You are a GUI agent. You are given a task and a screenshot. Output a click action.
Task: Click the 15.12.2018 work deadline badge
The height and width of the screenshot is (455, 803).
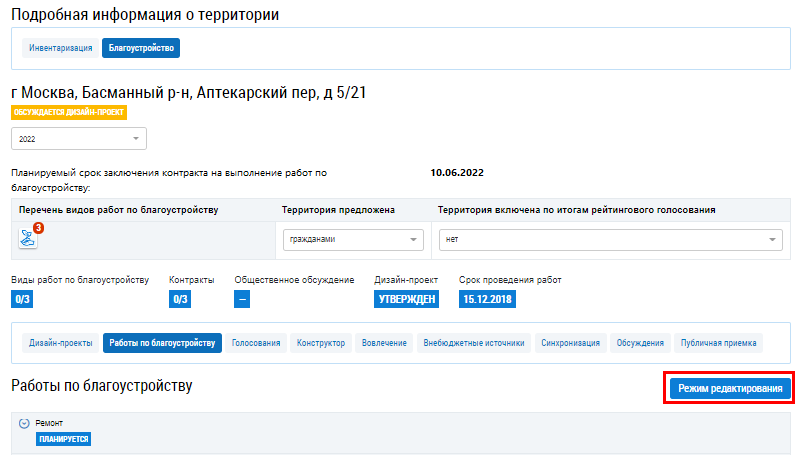click(487, 299)
